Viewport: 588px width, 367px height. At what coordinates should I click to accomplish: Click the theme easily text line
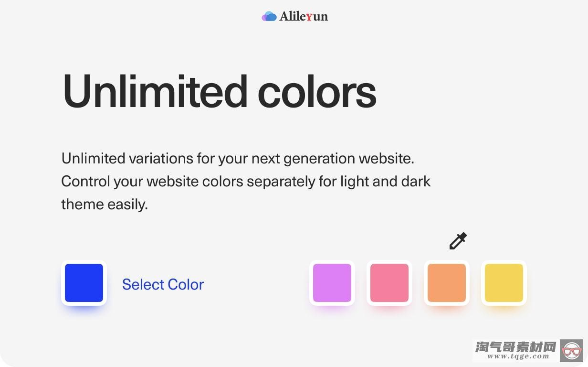(x=105, y=205)
